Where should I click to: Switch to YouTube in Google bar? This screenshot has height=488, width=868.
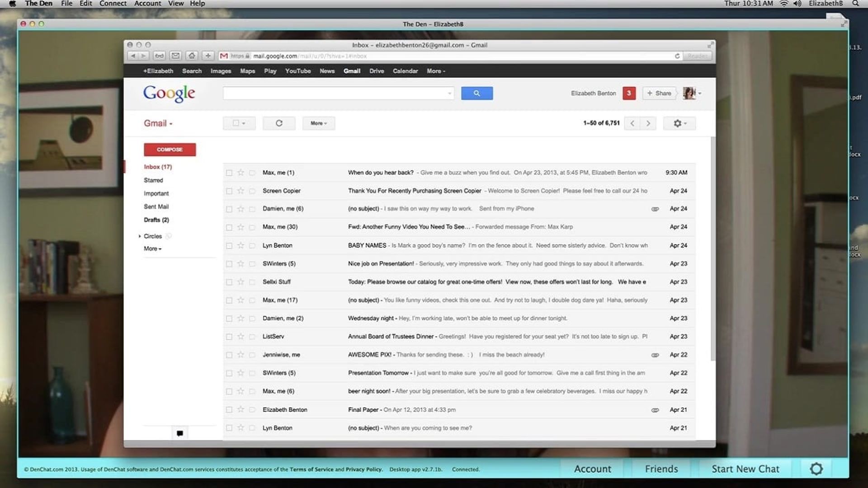pyautogui.click(x=298, y=71)
